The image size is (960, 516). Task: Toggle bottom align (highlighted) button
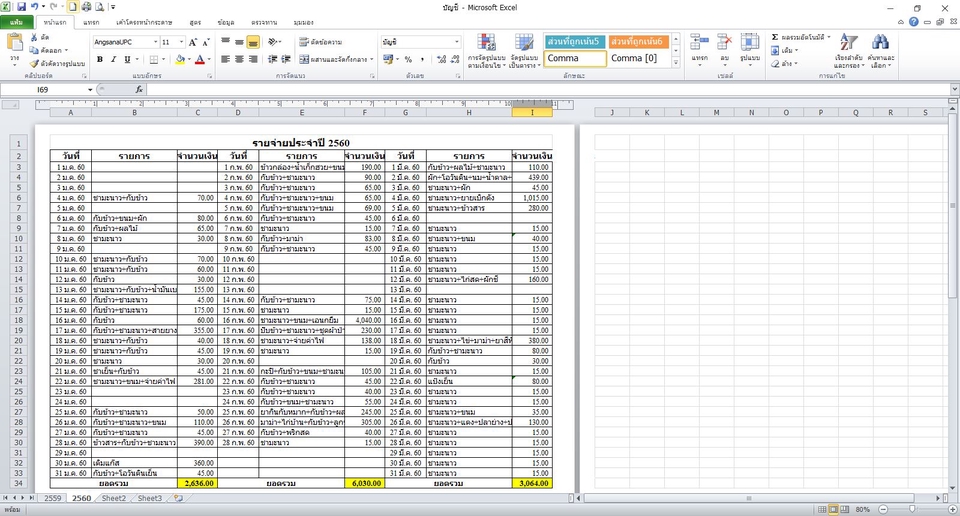[253, 42]
